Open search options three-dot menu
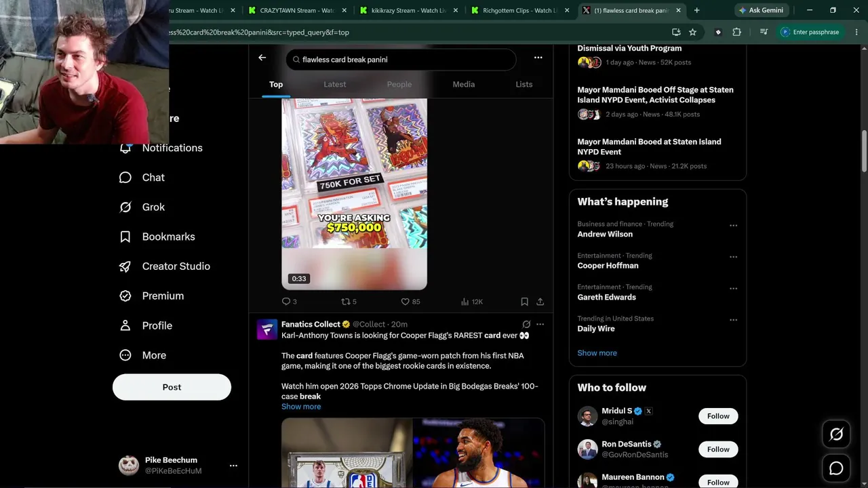868x488 pixels. click(x=538, y=58)
